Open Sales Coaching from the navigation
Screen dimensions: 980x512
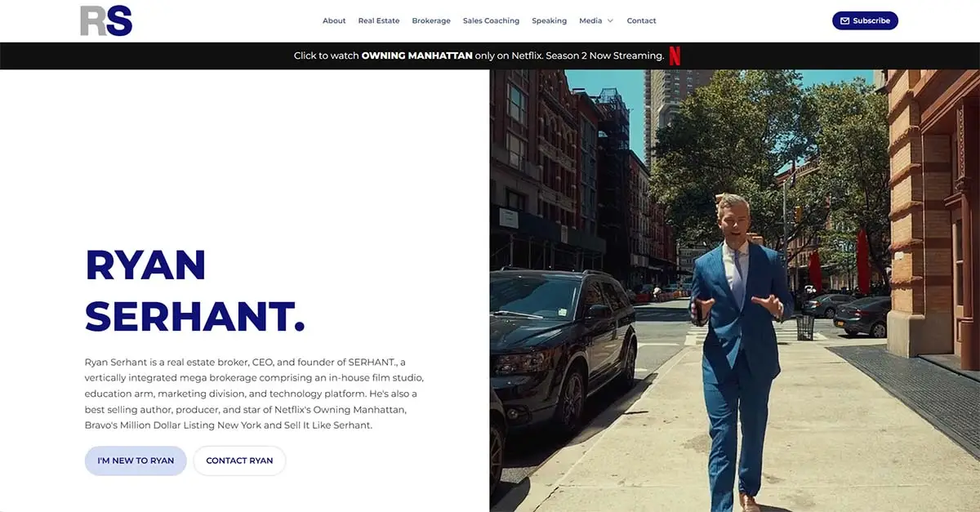point(491,21)
